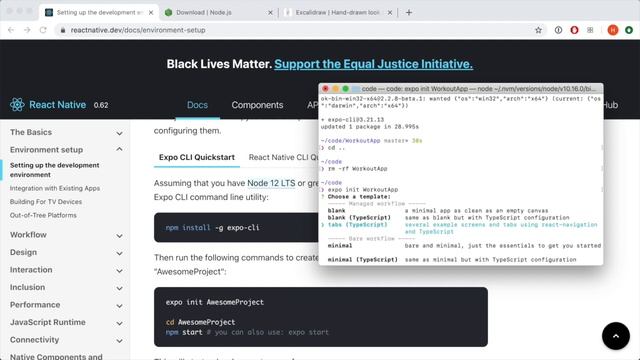
Task: Click the Native Components sidebar heading
Action: click(56, 356)
